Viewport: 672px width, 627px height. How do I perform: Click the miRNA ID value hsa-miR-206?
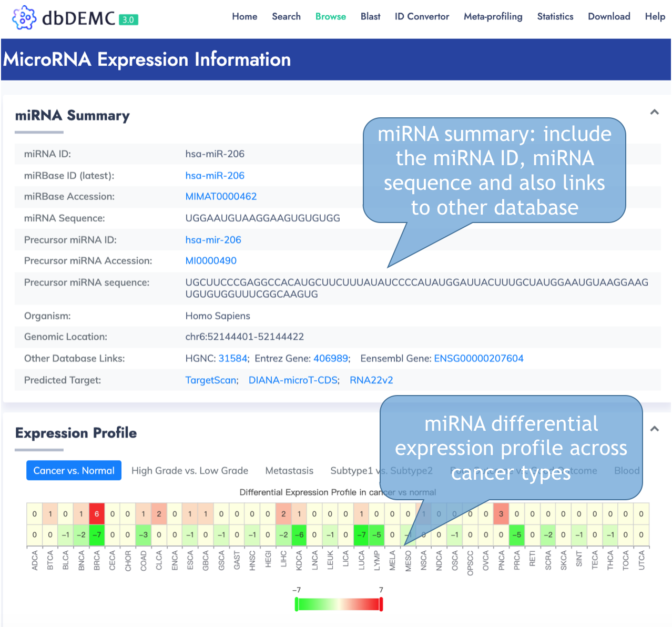click(215, 154)
